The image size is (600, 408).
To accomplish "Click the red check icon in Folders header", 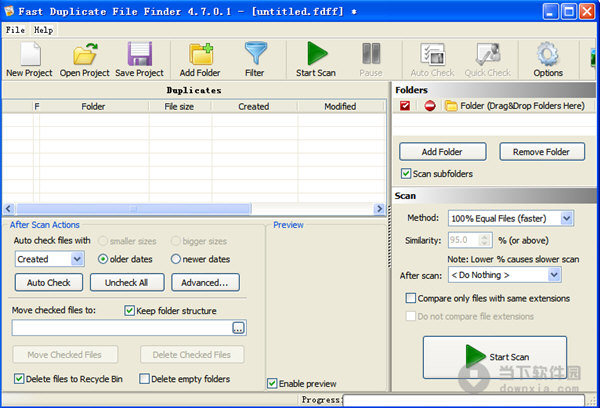I will click(405, 106).
